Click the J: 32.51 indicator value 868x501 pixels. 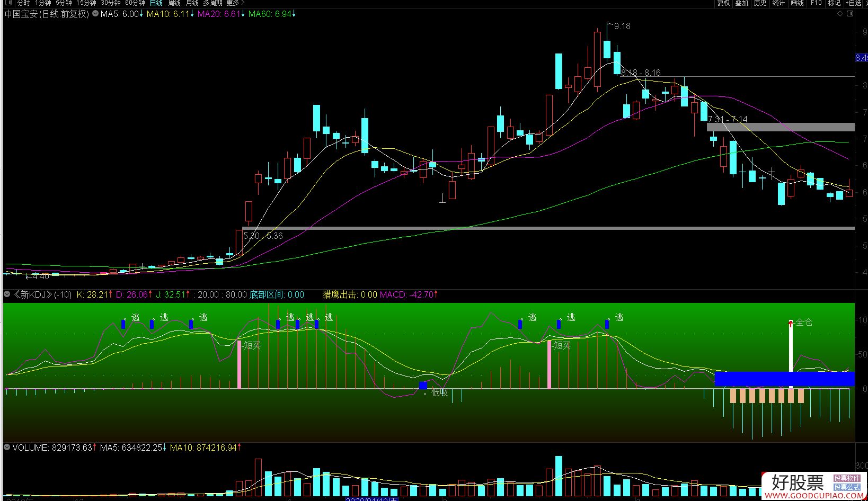coord(172,294)
